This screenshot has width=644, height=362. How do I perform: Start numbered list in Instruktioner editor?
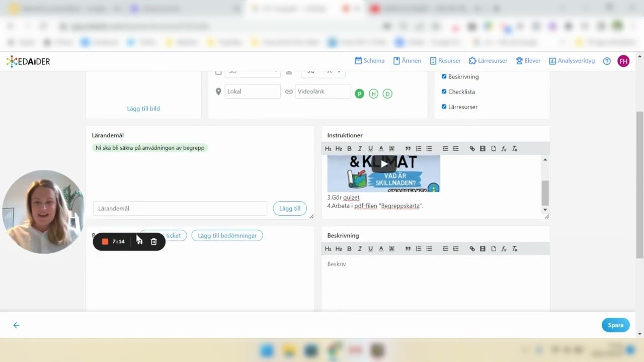(418, 149)
